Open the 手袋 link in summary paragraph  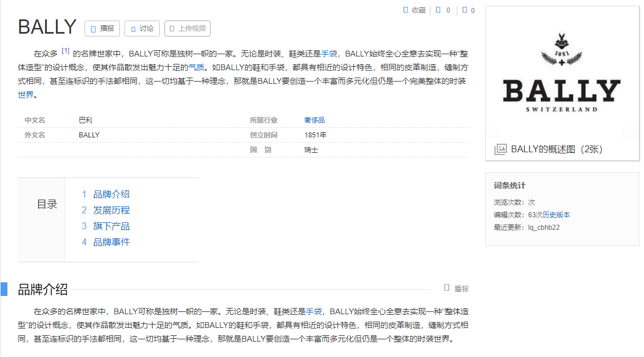[x=329, y=54]
